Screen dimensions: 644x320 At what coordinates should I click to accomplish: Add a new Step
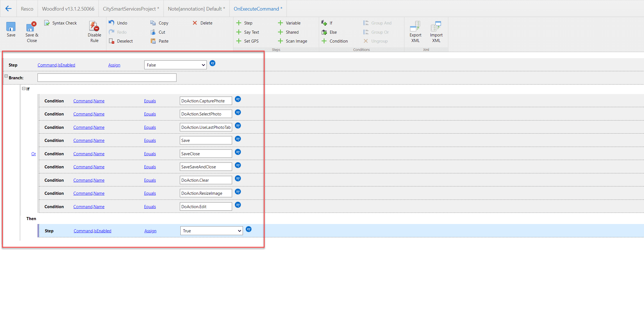tap(244, 23)
